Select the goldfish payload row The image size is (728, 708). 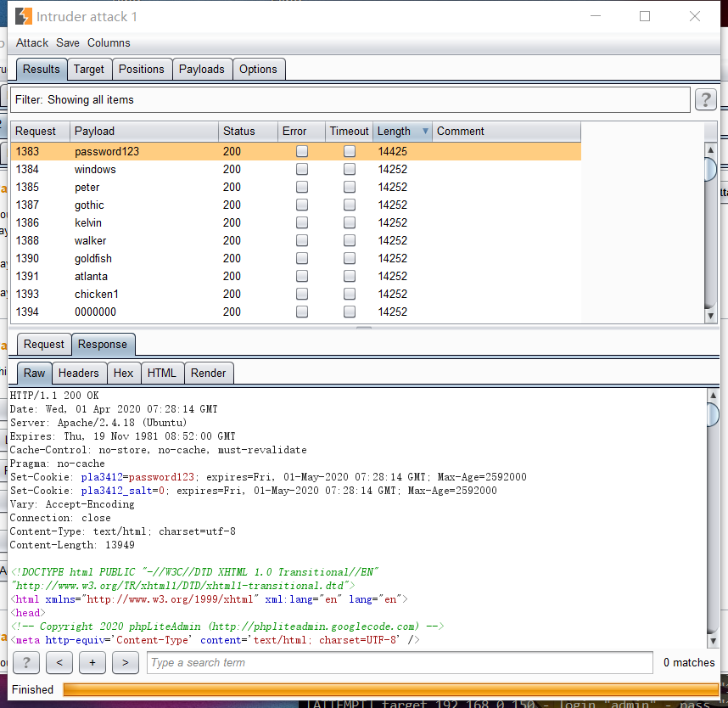pyautogui.click(x=296, y=258)
